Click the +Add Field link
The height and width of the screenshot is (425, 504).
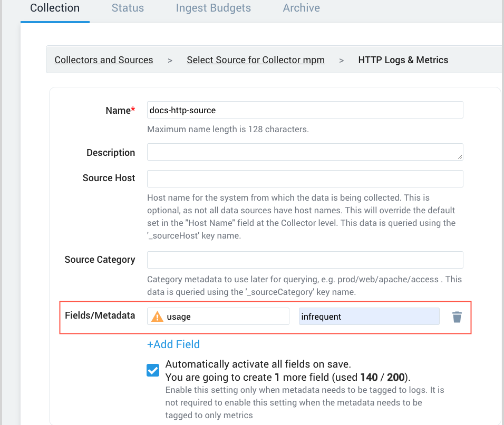[173, 344]
